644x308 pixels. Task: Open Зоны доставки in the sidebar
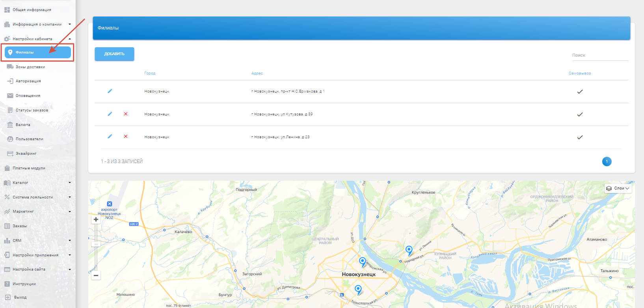coord(30,67)
